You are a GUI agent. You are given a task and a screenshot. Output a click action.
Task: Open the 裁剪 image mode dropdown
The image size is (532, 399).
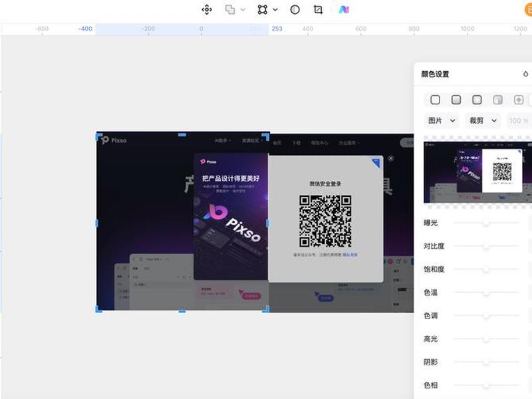tap(483, 120)
